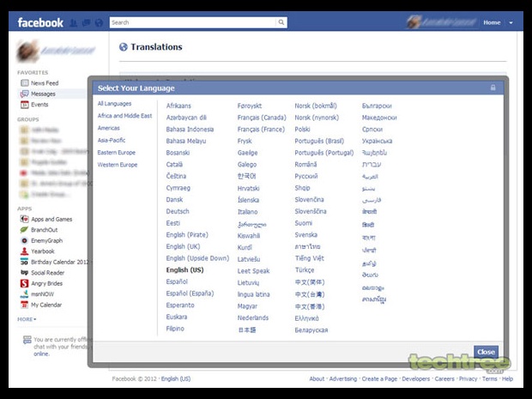Click the Angry Brides icon
The height and width of the screenshot is (399, 532).
24,283
